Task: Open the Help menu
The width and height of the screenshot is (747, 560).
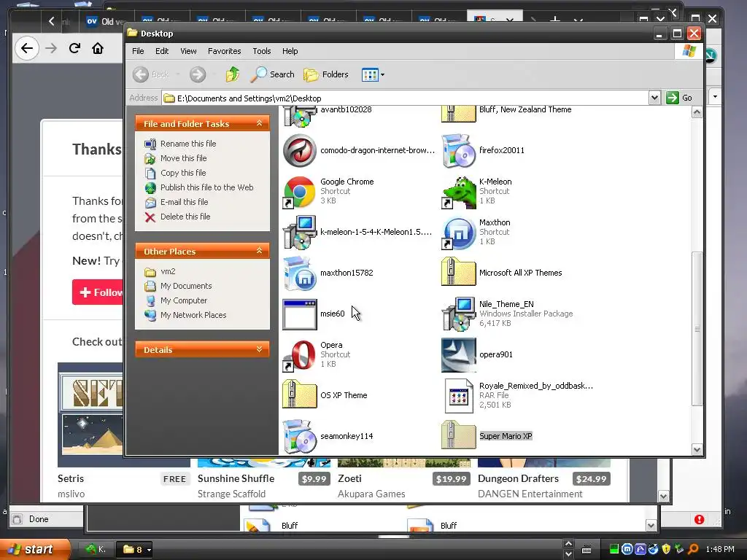Action: point(290,51)
